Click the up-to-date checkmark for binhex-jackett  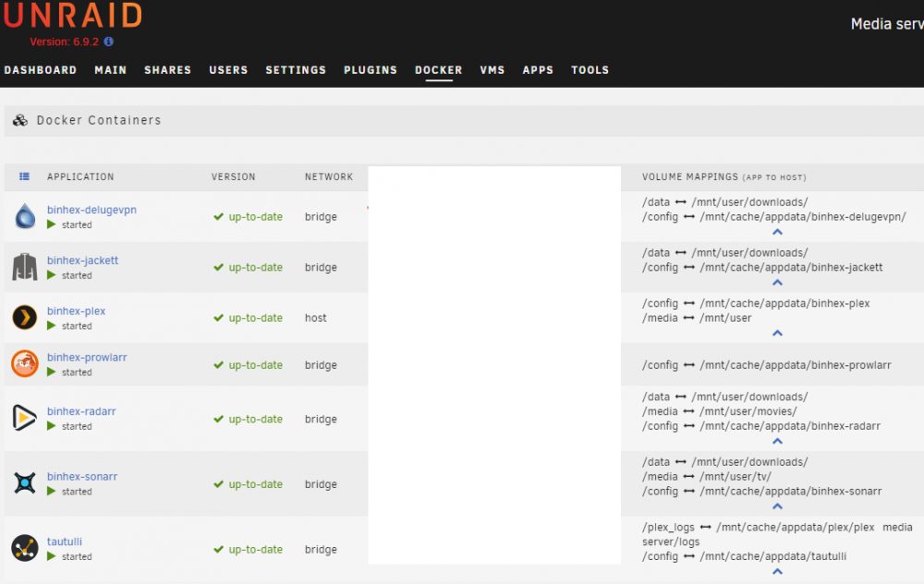(x=219, y=268)
